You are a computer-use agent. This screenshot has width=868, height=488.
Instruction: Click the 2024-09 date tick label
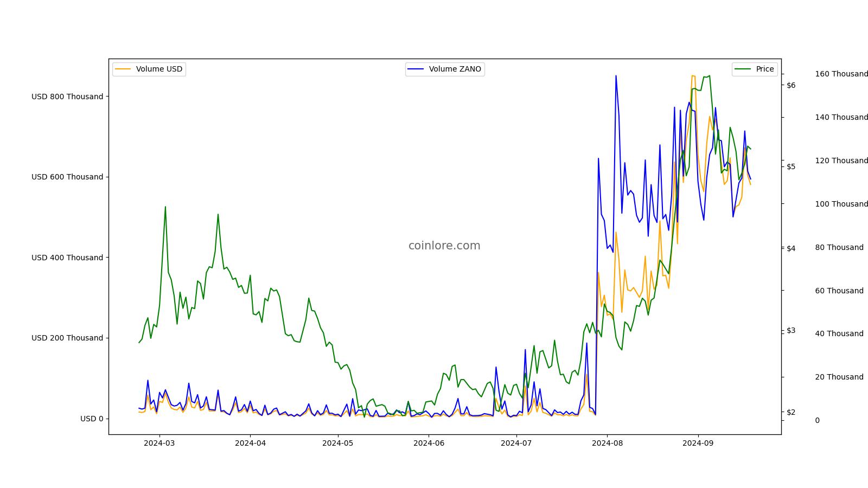click(698, 443)
